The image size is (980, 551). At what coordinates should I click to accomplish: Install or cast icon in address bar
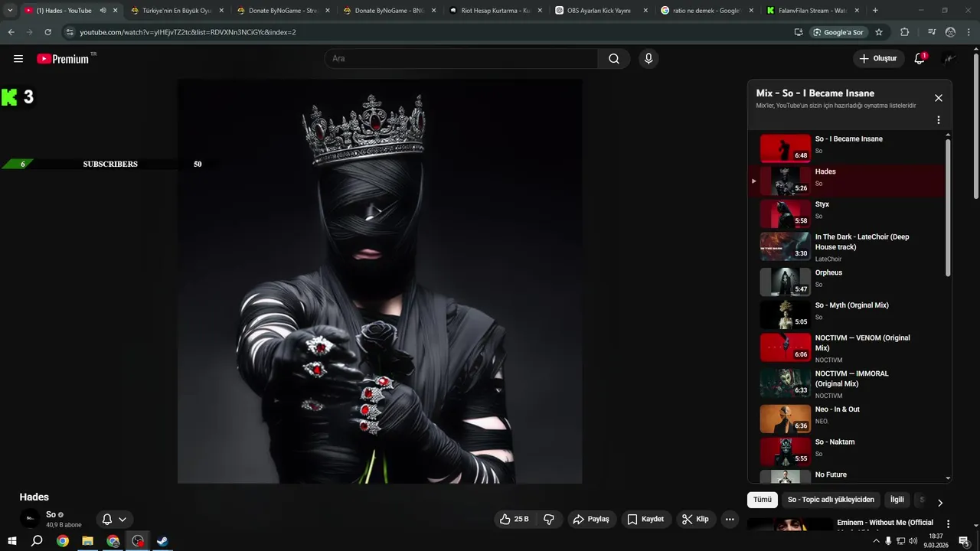799,32
